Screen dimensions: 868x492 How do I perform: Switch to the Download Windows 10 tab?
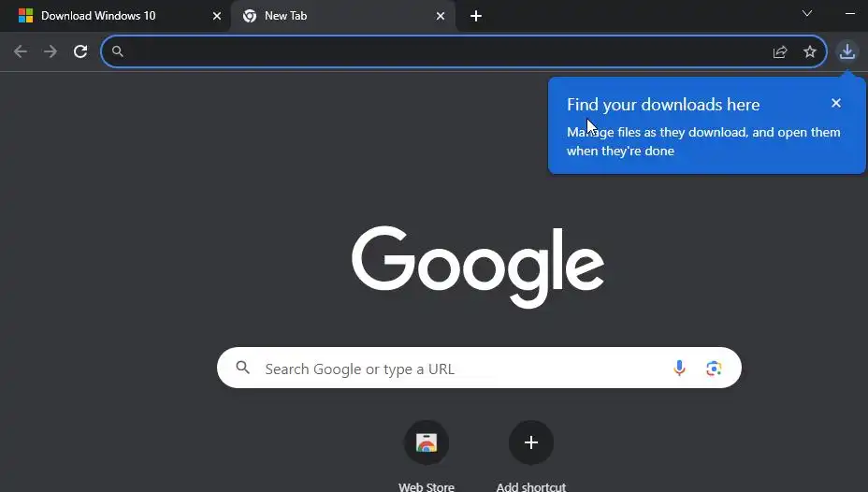point(116,16)
